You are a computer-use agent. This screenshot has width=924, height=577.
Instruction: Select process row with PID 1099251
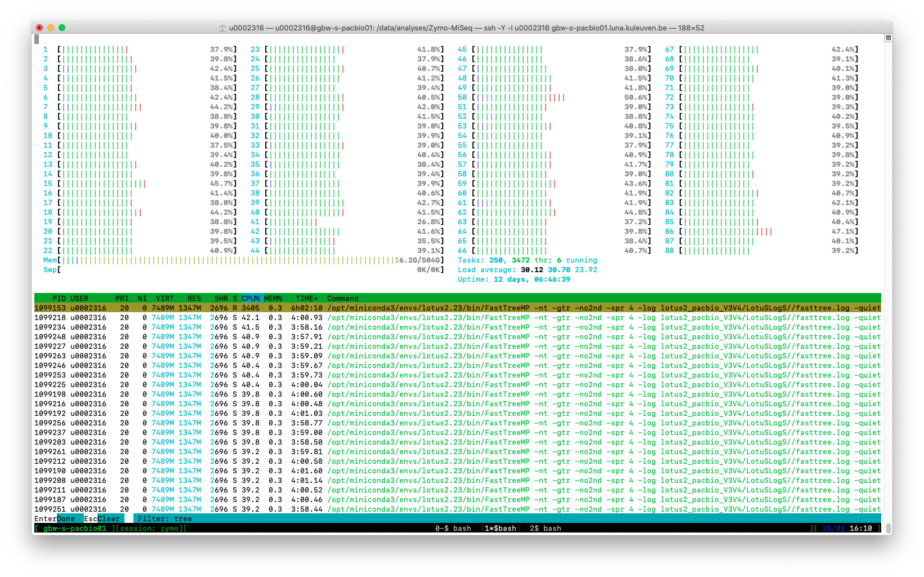tap(458, 509)
